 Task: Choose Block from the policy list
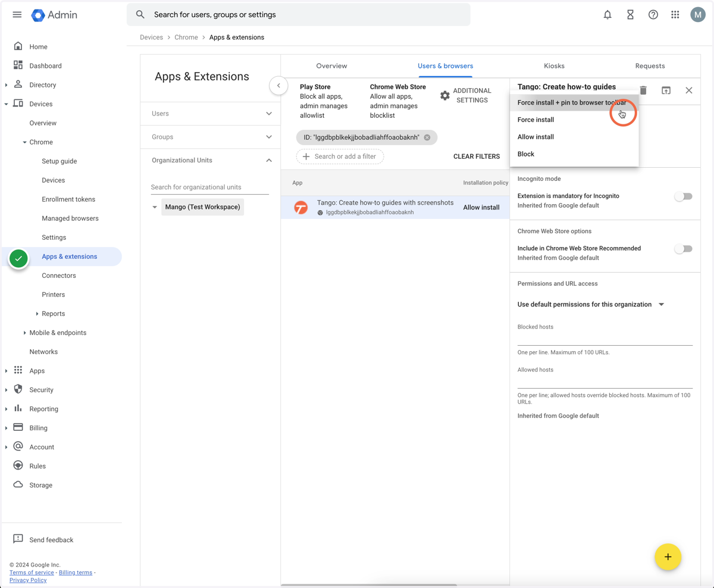click(574, 154)
